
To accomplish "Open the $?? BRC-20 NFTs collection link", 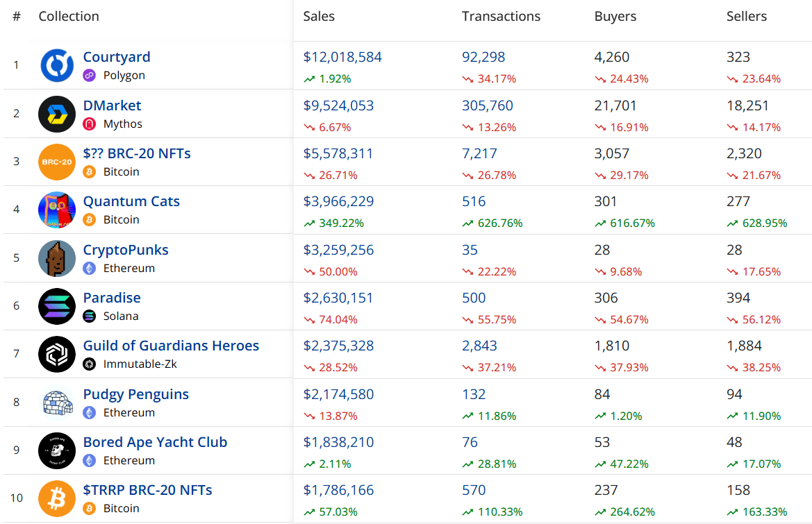I will click(137, 153).
